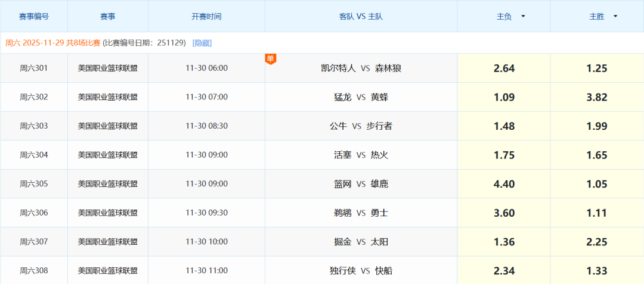Click 公牛 VS 步行者 matchup text
Image resolution: width=644 pixels, height=284 pixels.
[361, 126]
